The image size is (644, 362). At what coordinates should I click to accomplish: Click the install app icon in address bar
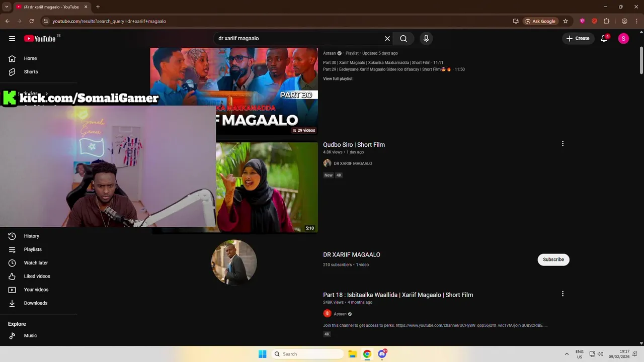[x=516, y=21]
